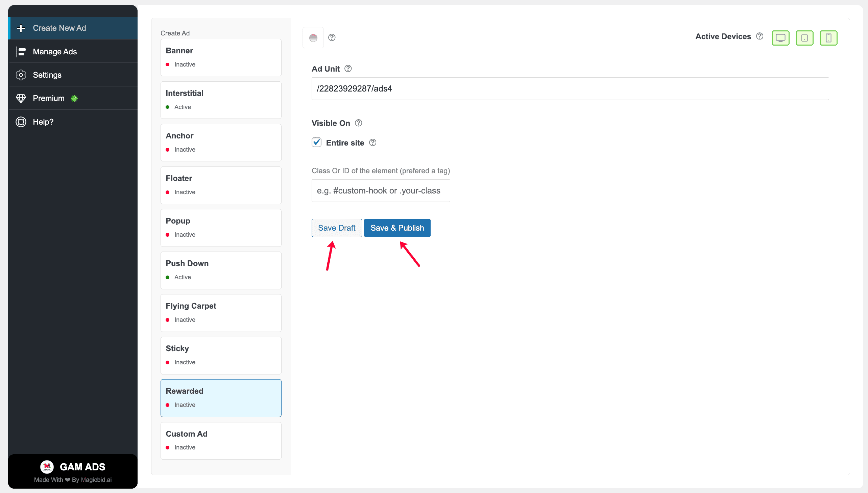Screen dimensions: 868x493
Task: Click the Help lifebuoy icon
Action: [21, 122]
